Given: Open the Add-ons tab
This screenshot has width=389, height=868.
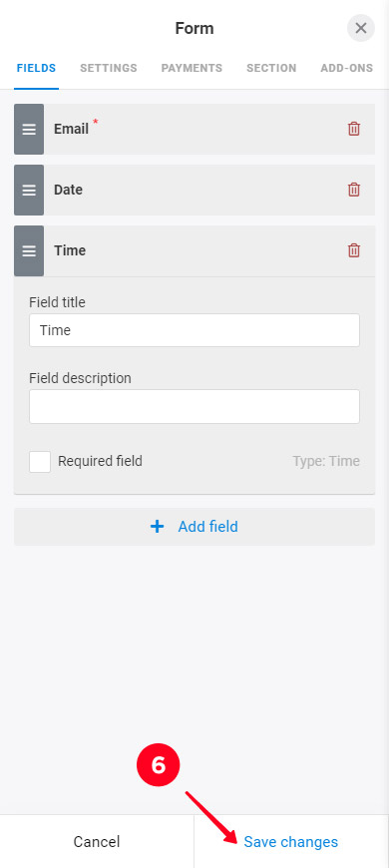Looking at the screenshot, I should click(x=347, y=68).
